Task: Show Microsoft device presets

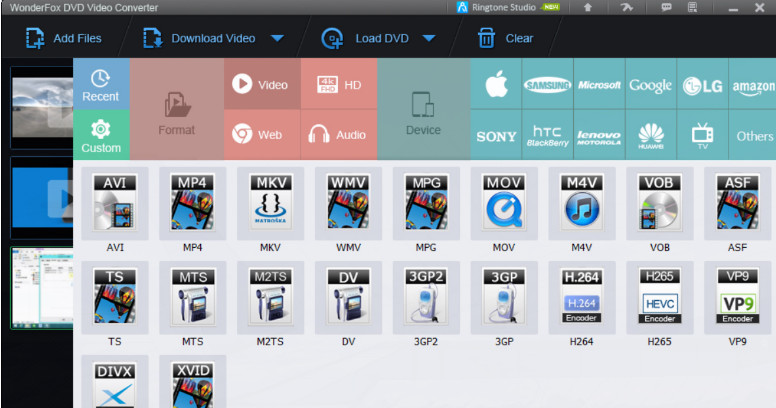Action: pyautogui.click(x=599, y=84)
